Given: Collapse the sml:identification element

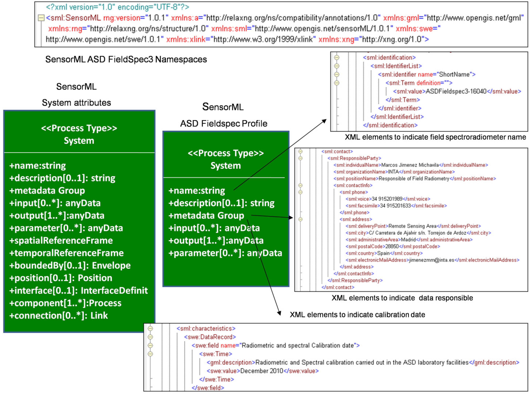Looking at the screenshot, I should pos(337,58).
